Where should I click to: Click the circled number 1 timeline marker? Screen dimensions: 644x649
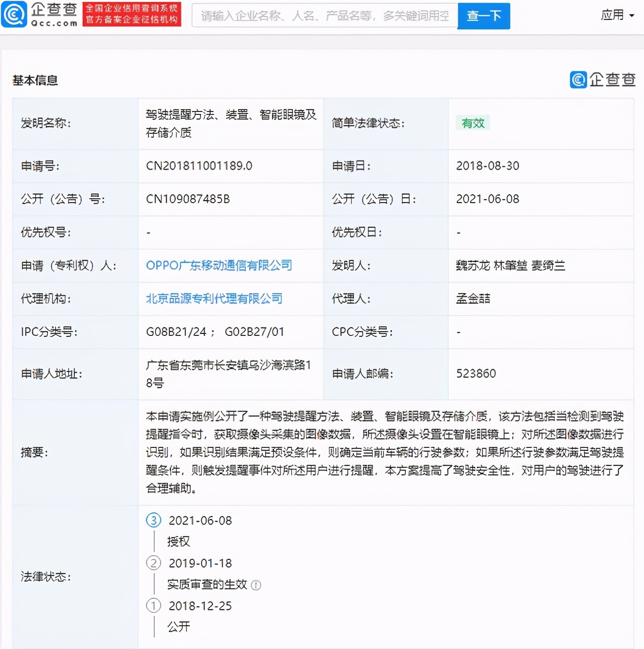tap(154, 606)
